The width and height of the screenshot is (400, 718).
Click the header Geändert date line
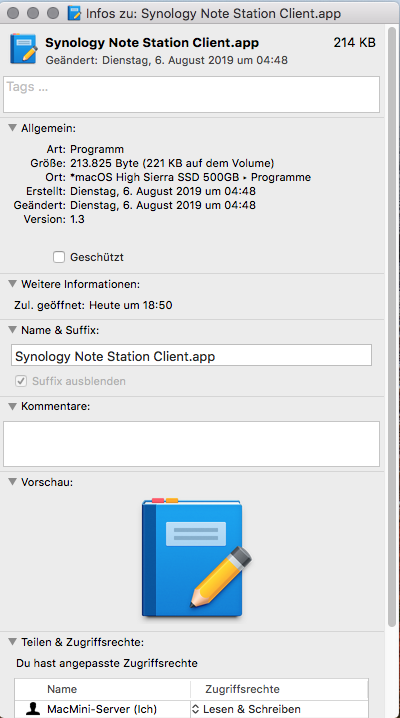[x=167, y=60]
